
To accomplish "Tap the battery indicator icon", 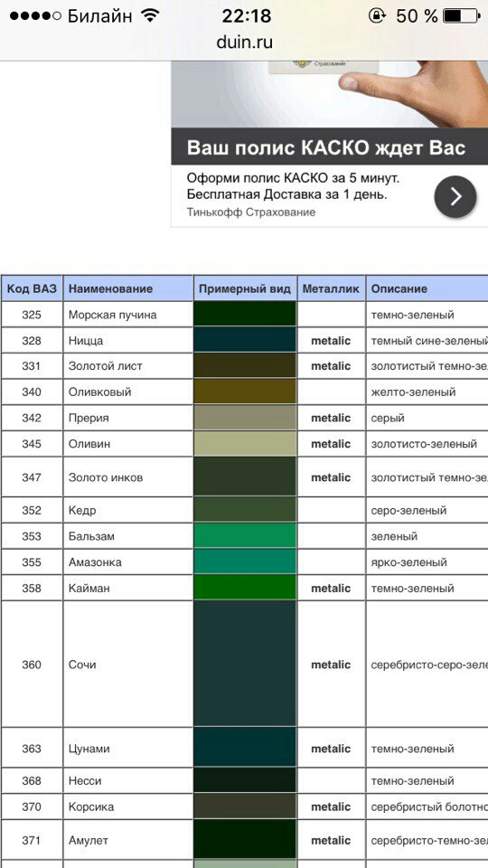I will tap(462, 15).
